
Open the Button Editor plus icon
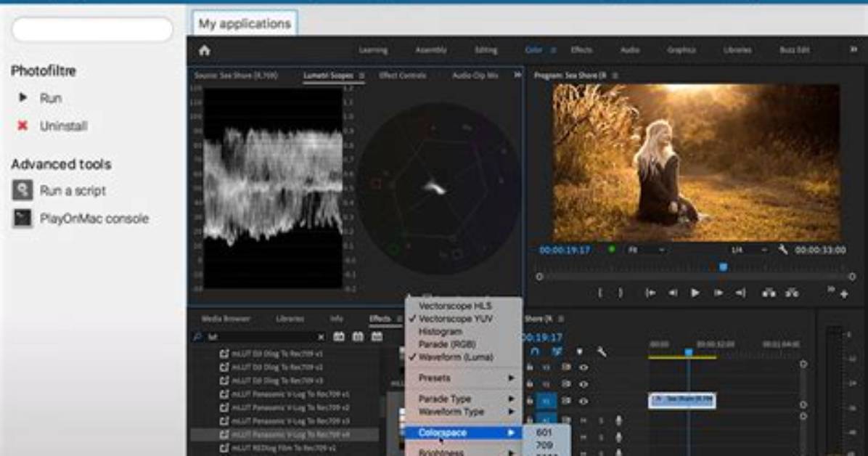pos(844,294)
